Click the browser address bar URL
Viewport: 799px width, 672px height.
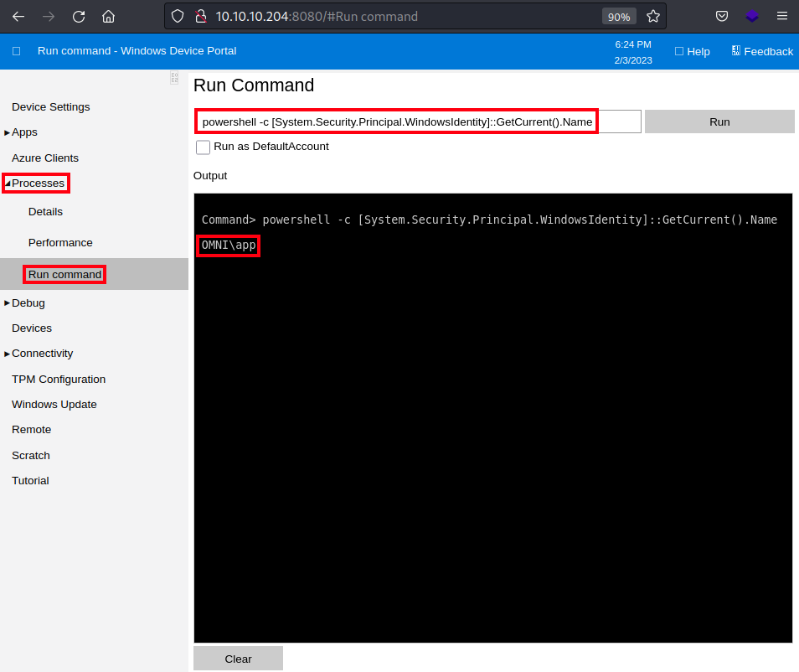tap(317, 17)
